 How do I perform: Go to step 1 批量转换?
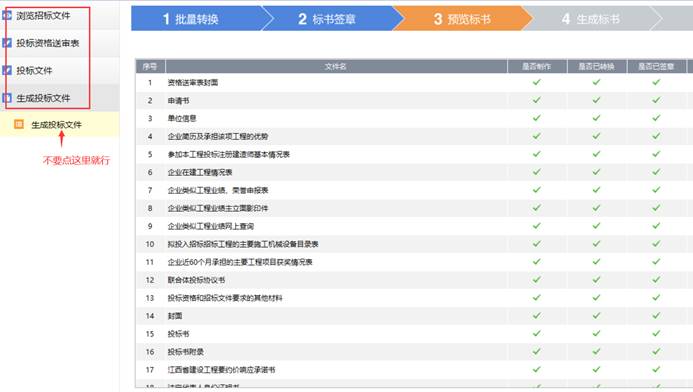pyautogui.click(x=197, y=19)
